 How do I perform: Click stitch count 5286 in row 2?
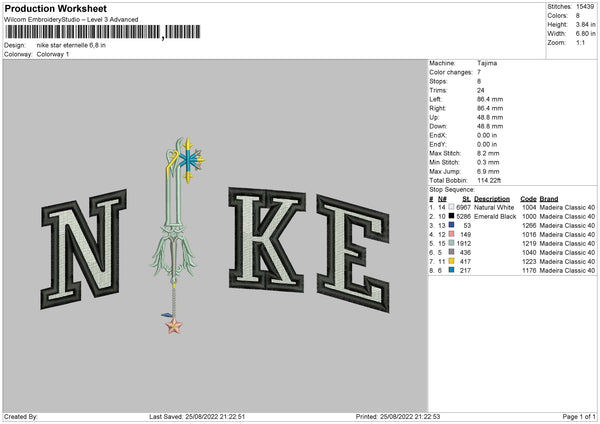(x=463, y=217)
